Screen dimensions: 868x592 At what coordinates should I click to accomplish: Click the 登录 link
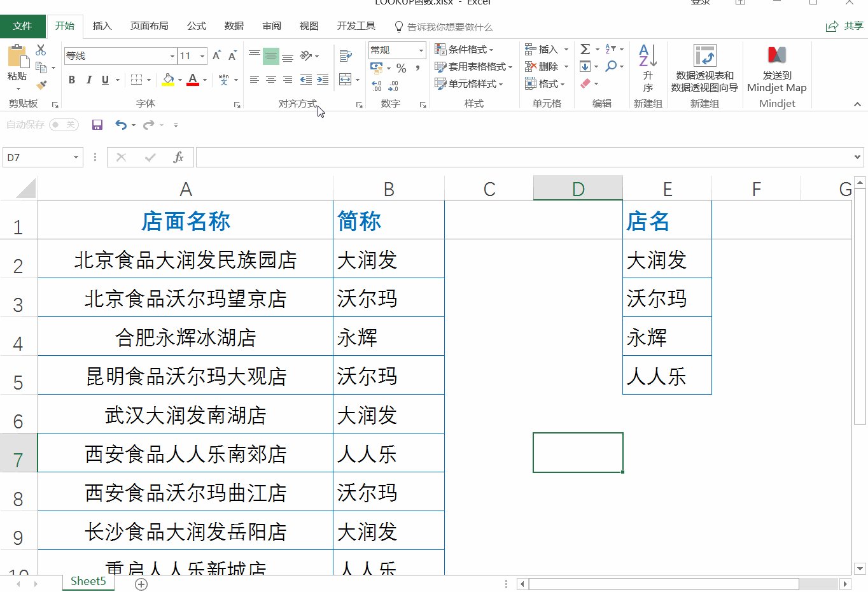click(x=700, y=3)
